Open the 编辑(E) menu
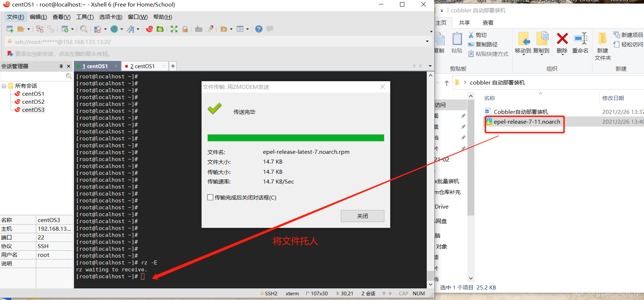Image resolution: width=644 pixels, height=300 pixels. click(x=38, y=17)
